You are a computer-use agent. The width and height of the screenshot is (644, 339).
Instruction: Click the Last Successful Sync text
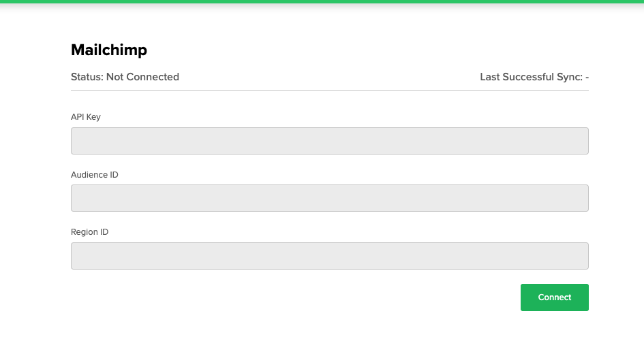click(x=531, y=77)
